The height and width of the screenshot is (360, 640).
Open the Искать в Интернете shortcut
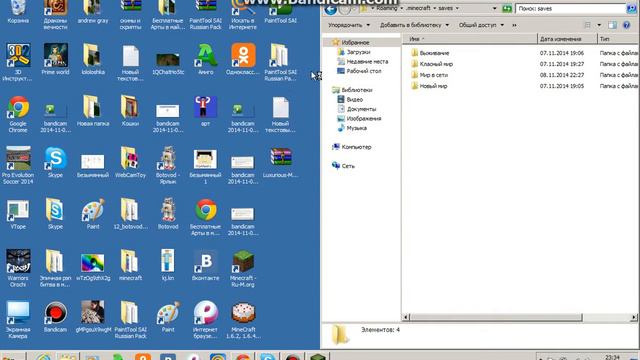pos(243,15)
